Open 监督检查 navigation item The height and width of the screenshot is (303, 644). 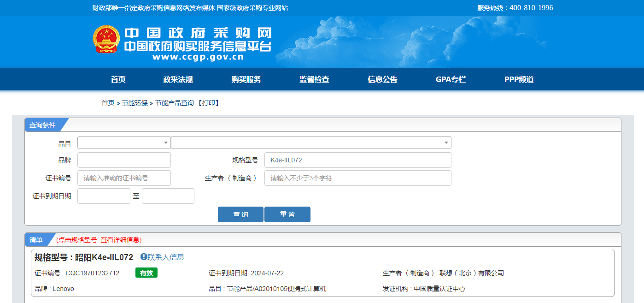[x=314, y=79]
